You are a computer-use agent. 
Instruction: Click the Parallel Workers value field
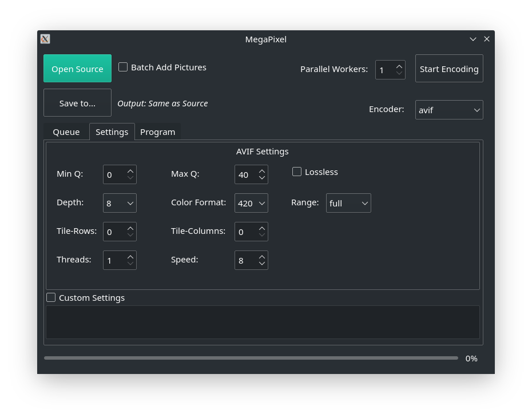click(x=386, y=70)
